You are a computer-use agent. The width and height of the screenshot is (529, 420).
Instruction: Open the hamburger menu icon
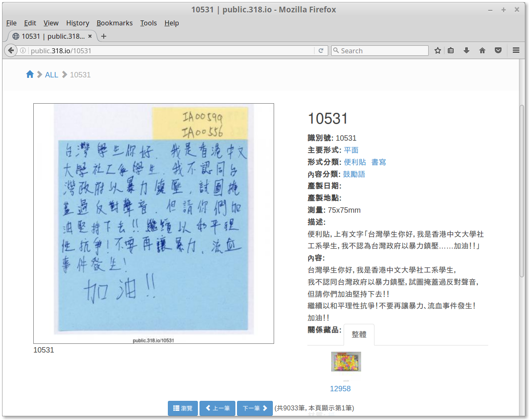tap(516, 50)
